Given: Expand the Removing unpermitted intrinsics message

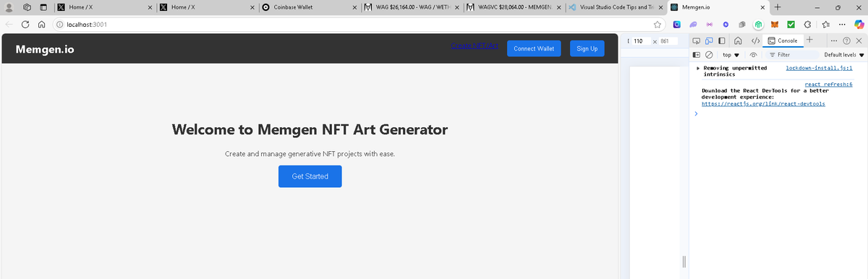Looking at the screenshot, I should tap(698, 68).
